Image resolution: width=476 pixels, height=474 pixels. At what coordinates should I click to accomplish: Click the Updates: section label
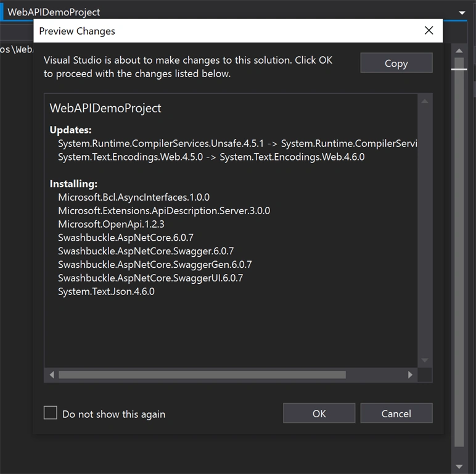coord(70,130)
